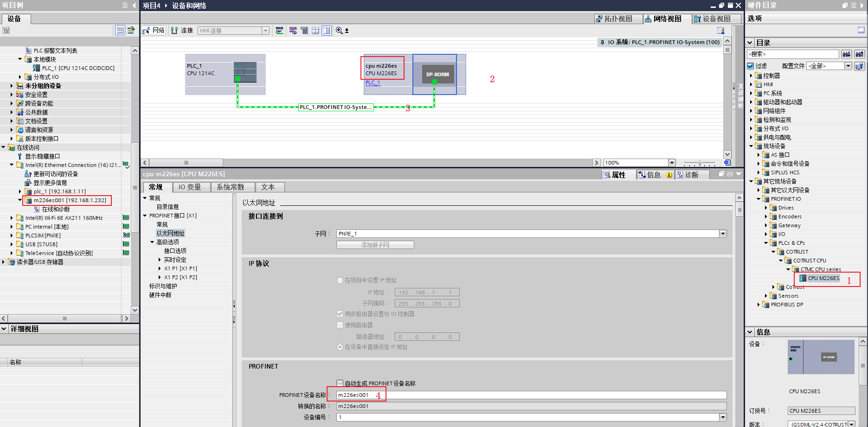The height and width of the screenshot is (427, 868).
Task: Select 标识与维护 in properties navigation
Action: coord(163,286)
